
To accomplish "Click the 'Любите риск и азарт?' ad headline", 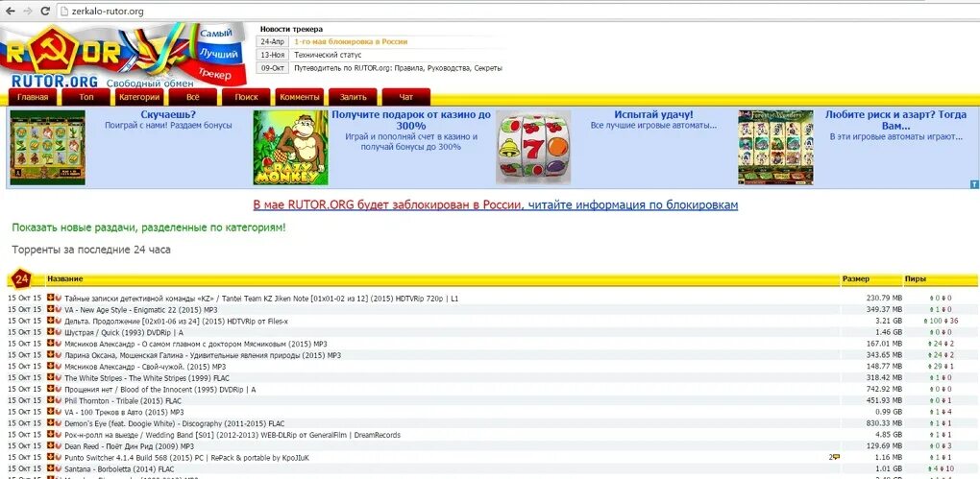I will click(895, 120).
